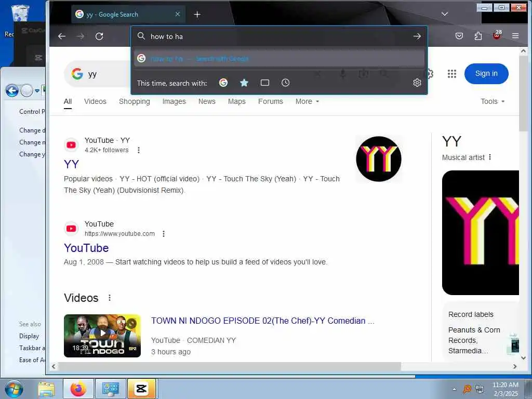
Task: Click the Google logo in search box
Action: [x=77, y=74]
